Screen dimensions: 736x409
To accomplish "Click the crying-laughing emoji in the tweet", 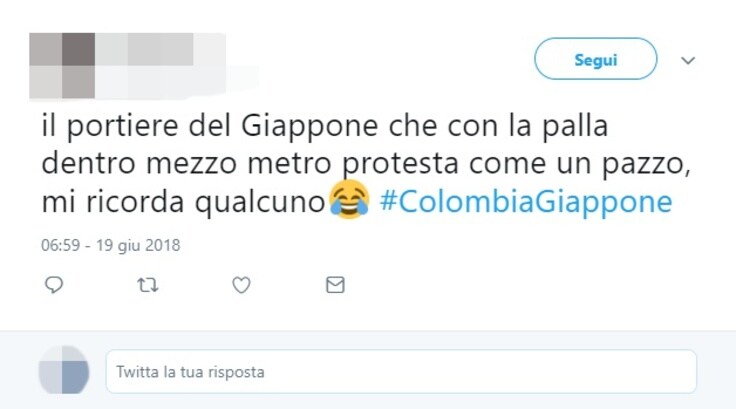I will [349, 199].
